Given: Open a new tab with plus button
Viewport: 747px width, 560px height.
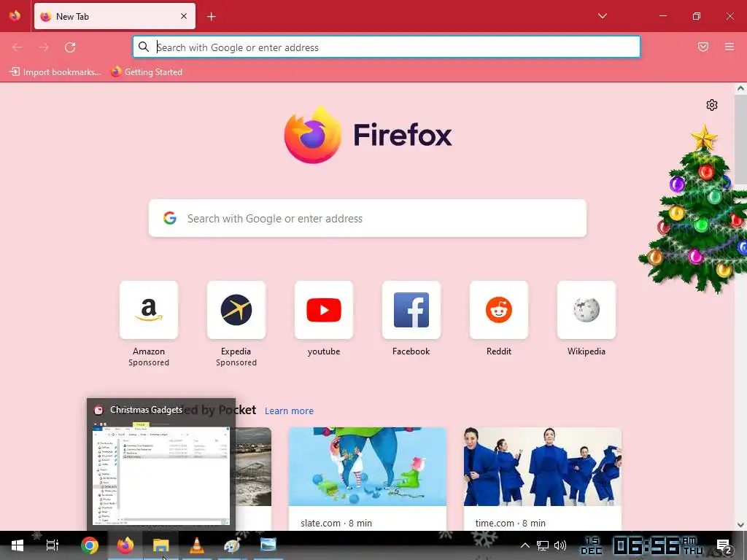Looking at the screenshot, I should [x=211, y=17].
